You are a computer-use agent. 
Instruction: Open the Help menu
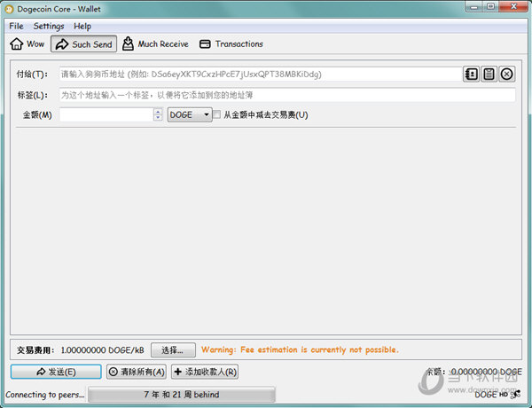(82, 26)
